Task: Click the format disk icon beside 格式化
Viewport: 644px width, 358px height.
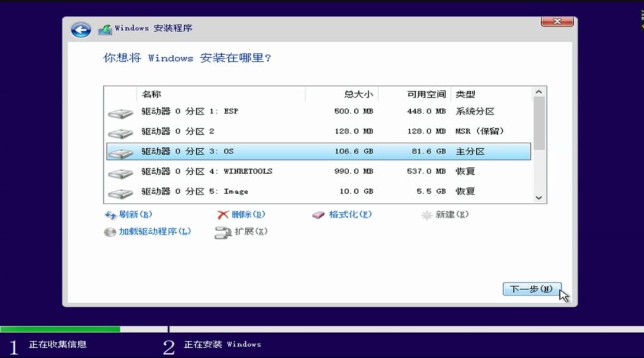Action: 318,215
